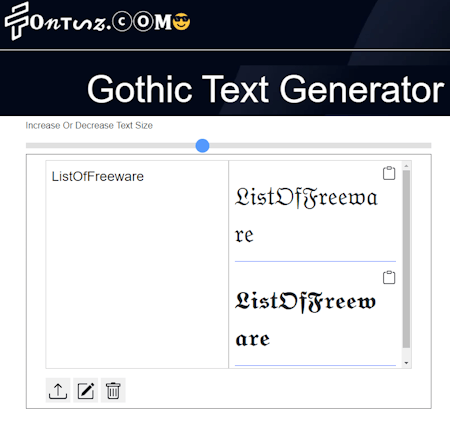This screenshot has width=450, height=433.
Task: Click the text size slider handle
Action: 202,146
